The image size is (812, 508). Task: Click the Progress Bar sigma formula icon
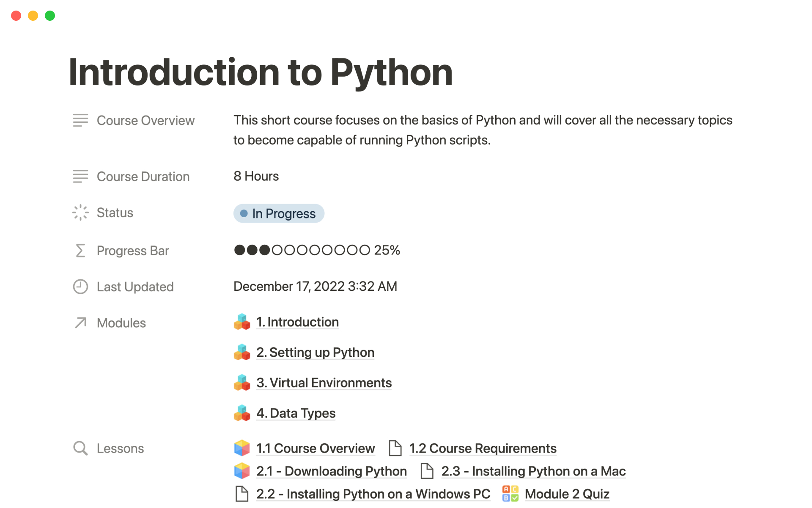[80, 251]
